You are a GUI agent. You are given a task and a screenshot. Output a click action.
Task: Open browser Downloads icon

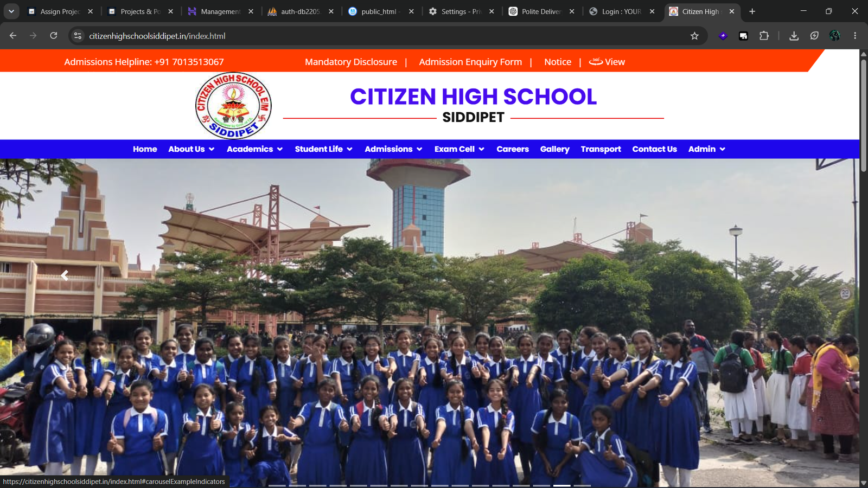click(x=794, y=36)
